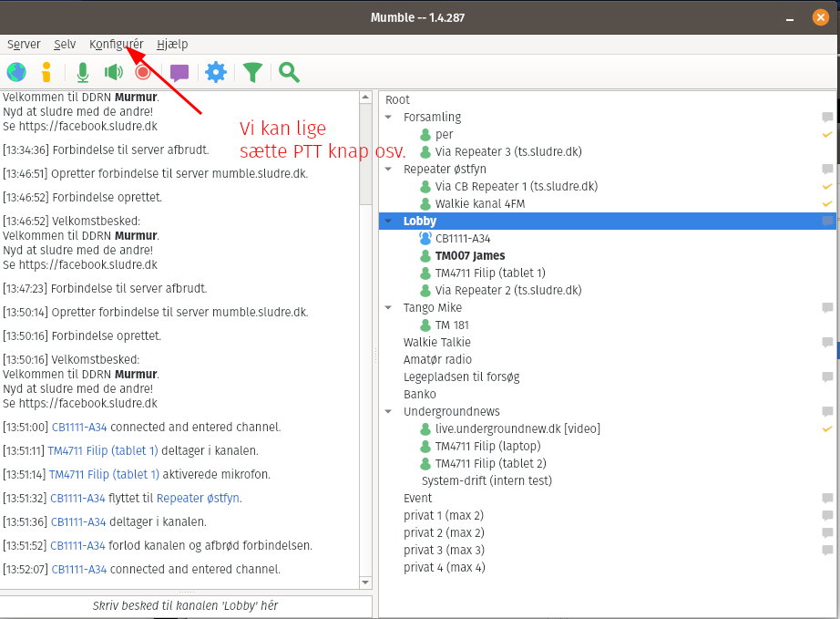The width and height of the screenshot is (840, 619).
Task: Click the blue talking icon of CB1111-A34
Action: [x=425, y=239]
